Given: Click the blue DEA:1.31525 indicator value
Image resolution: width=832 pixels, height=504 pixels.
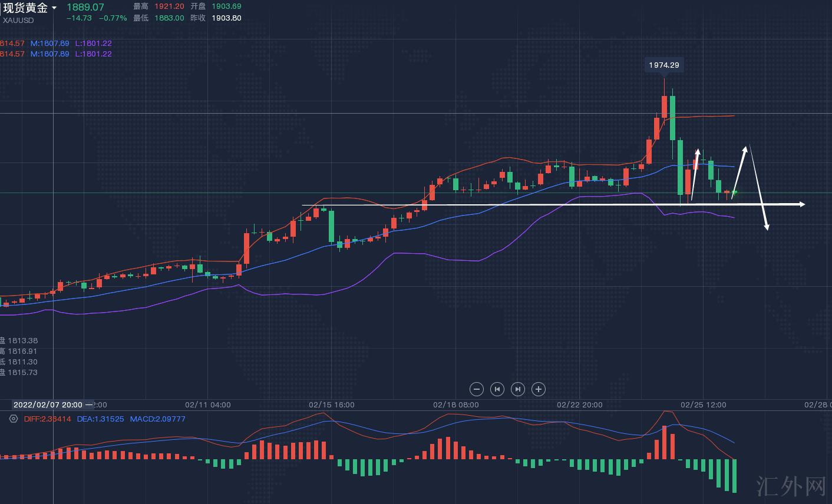Looking at the screenshot, I should click(x=101, y=419).
